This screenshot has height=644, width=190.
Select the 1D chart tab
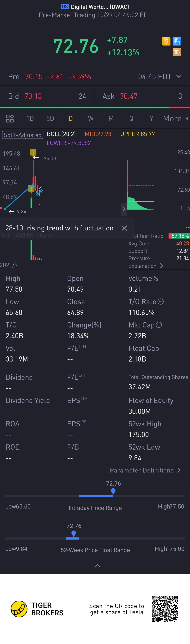(x=30, y=119)
